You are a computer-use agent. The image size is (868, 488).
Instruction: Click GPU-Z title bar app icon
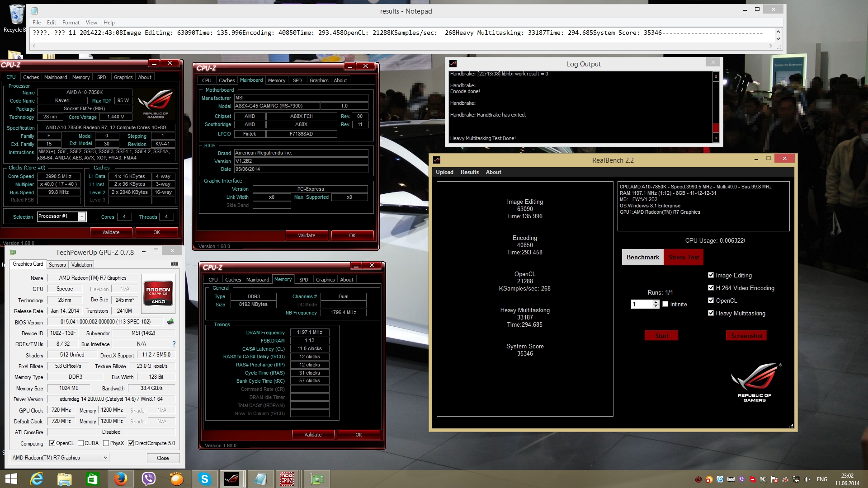[x=13, y=252]
